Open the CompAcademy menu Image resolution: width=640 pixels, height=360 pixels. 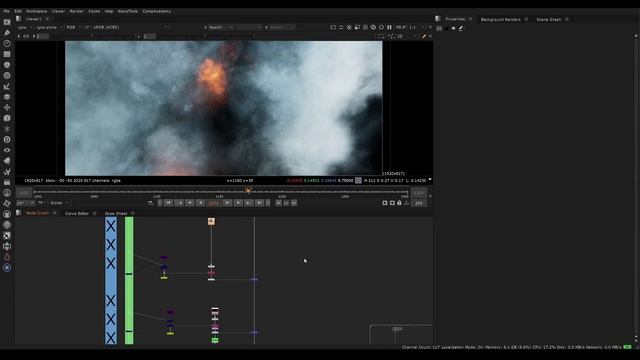click(157, 11)
